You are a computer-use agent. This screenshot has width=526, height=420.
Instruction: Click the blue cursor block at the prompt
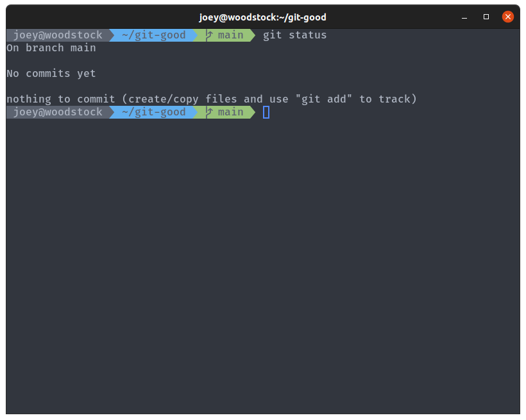coord(266,112)
